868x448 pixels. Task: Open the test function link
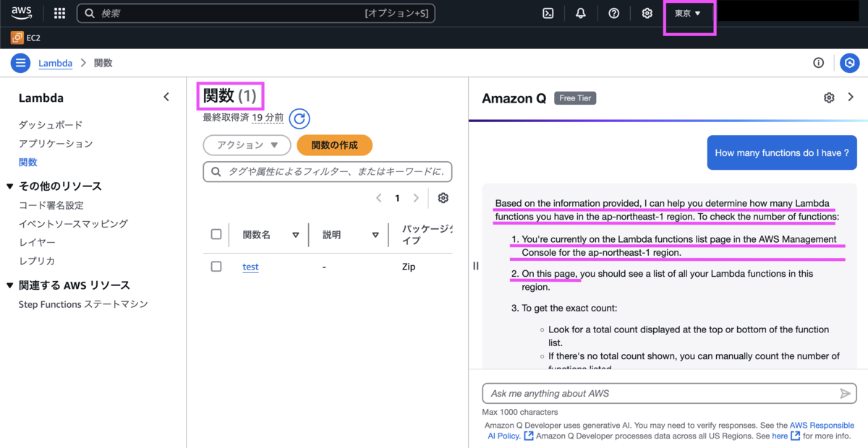[x=250, y=267]
